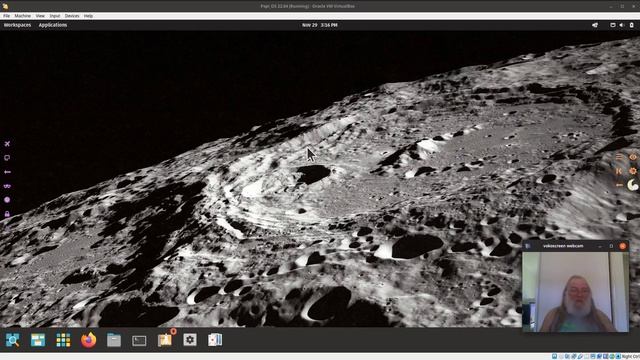Open the View menu
Viewport: 640px width, 360px height.
[40, 16]
